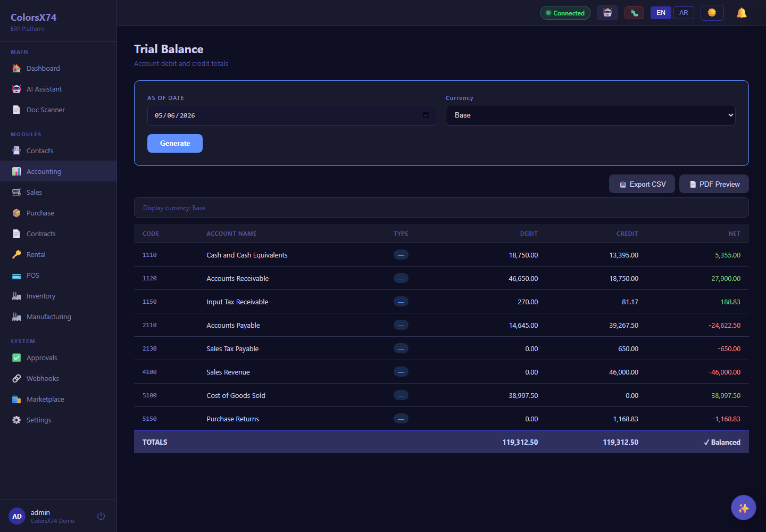Click debit value 38,997.50
Viewport: 766px width, 532px height.
[523, 395]
